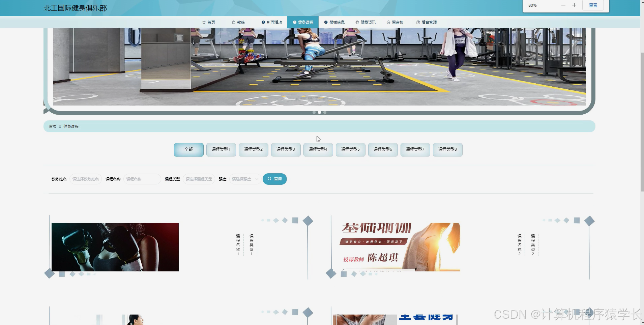
Task: Open the 留言板 message board
Action: 395,22
